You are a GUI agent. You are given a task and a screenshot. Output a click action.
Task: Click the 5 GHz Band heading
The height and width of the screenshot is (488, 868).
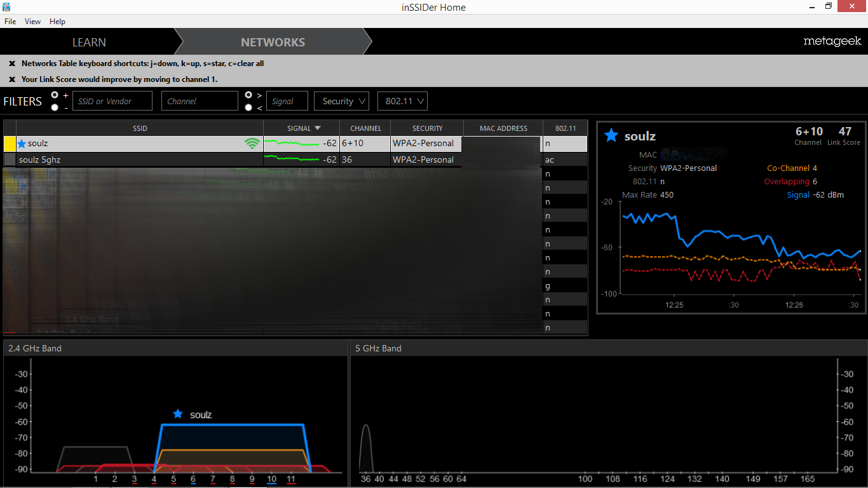pos(378,348)
